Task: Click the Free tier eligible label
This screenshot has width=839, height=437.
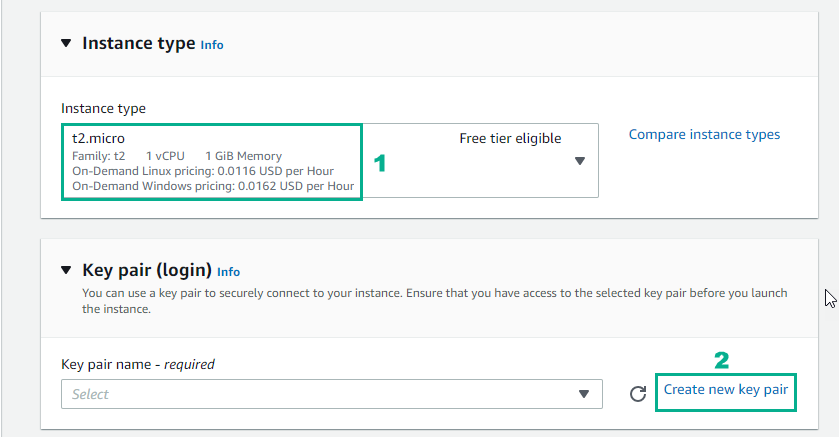Action: [x=510, y=138]
